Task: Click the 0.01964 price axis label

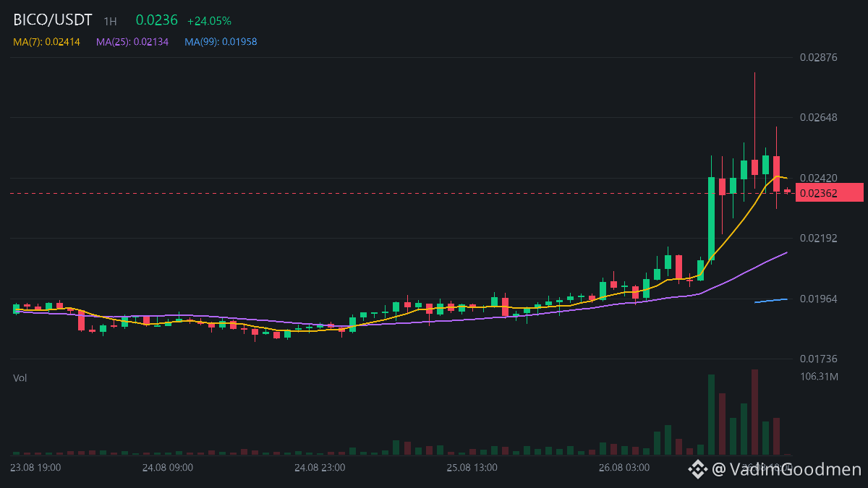Action: click(x=819, y=299)
